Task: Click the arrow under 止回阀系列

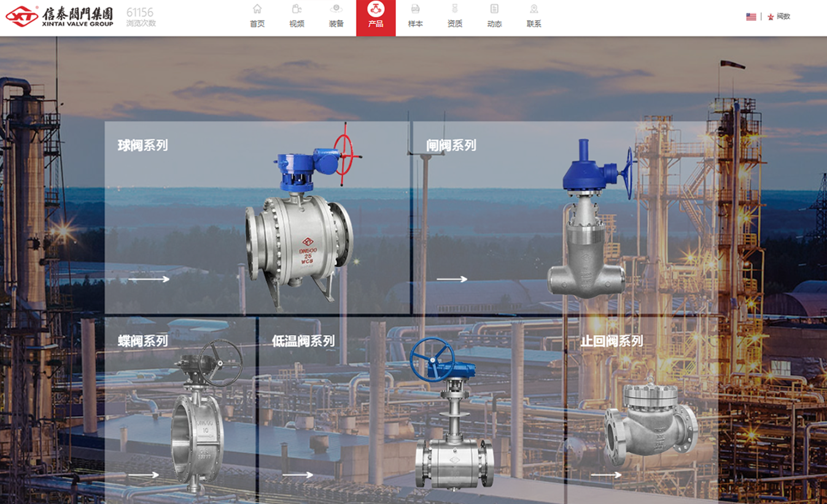Action: pos(606,475)
